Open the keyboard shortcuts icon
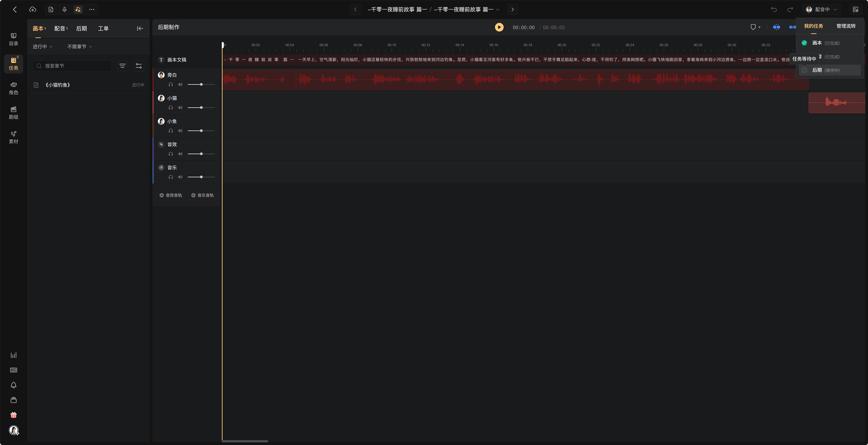Viewport: 868px width, 445px height. click(x=14, y=370)
